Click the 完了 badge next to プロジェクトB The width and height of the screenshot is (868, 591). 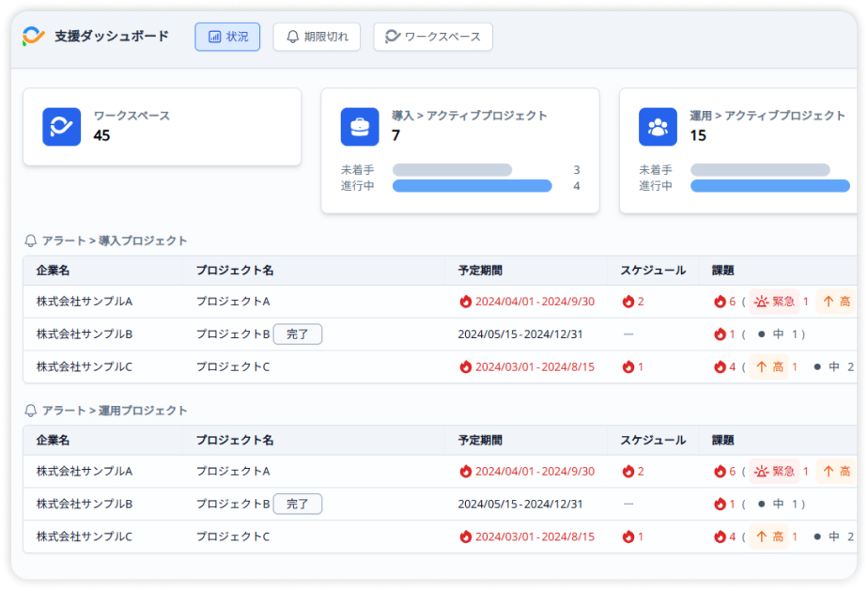[298, 334]
